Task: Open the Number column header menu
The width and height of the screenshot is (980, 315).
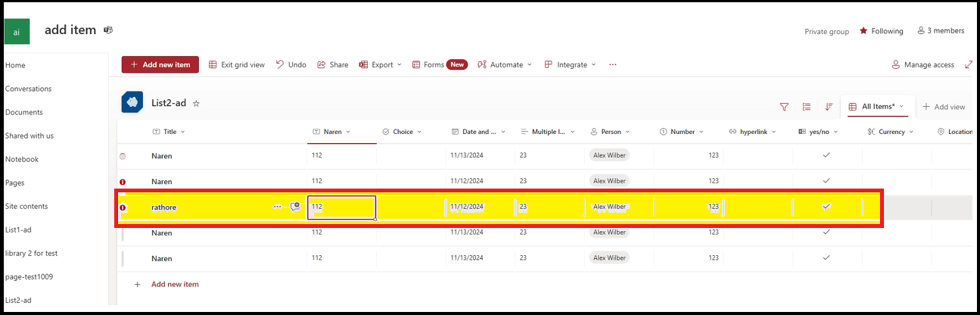Action: [x=682, y=132]
